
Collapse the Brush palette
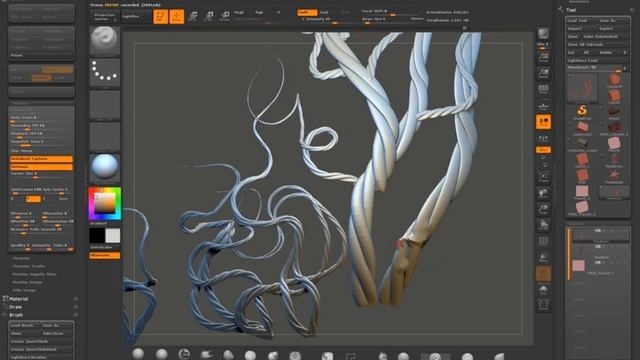coord(16,315)
